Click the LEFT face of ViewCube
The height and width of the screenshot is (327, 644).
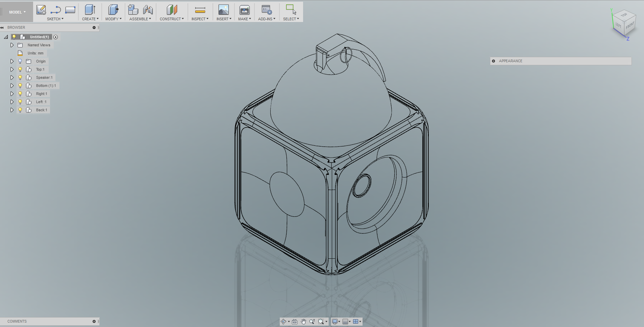(618, 25)
